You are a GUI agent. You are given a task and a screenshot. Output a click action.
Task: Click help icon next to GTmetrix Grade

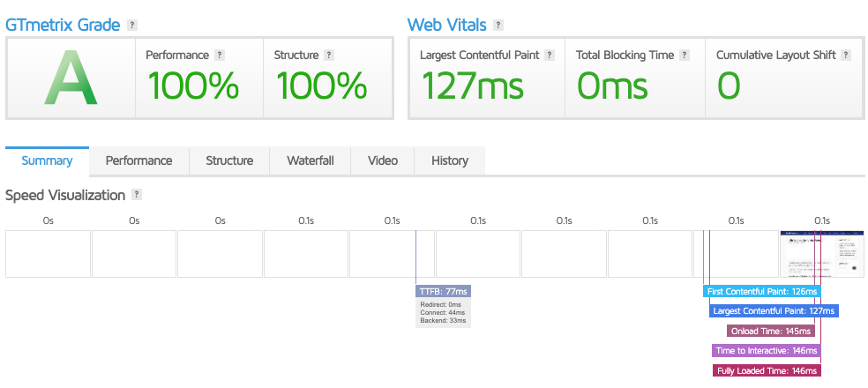coord(131,25)
